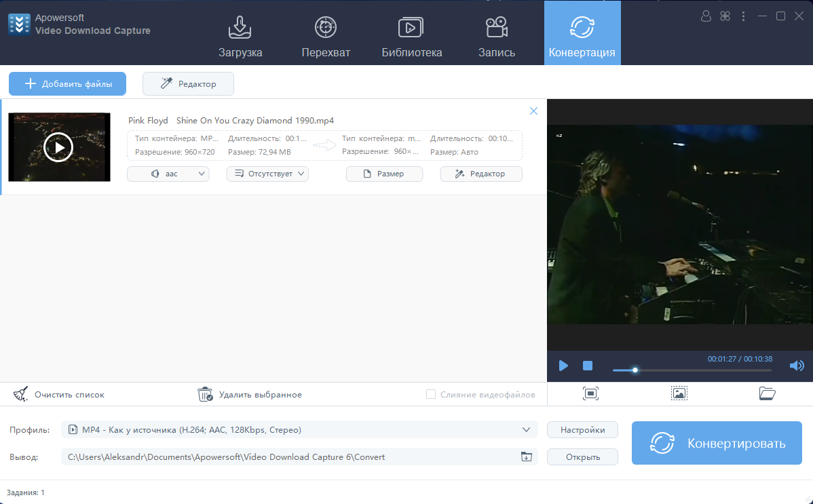813x504 pixels.
Task: Open the Отсутствует subtitle dropdown
Action: click(267, 174)
